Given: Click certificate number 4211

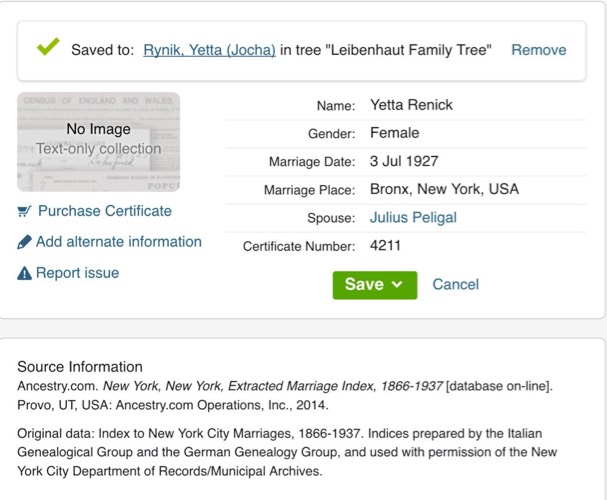Looking at the screenshot, I should pyautogui.click(x=385, y=245).
